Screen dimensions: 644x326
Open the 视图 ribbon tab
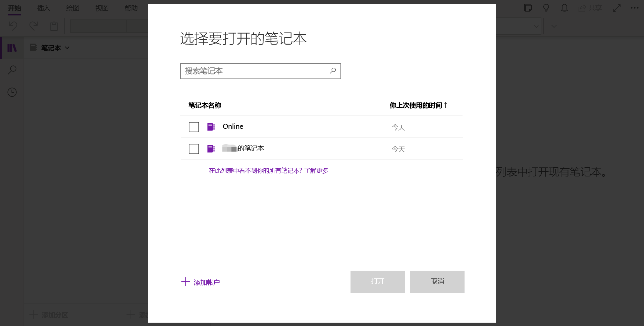[102, 8]
